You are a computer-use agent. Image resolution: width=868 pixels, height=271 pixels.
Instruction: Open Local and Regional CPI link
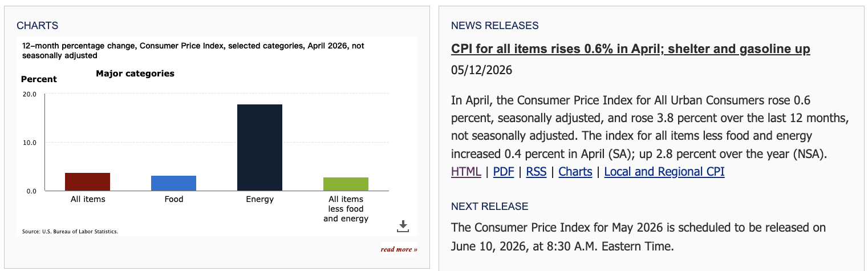coord(664,172)
